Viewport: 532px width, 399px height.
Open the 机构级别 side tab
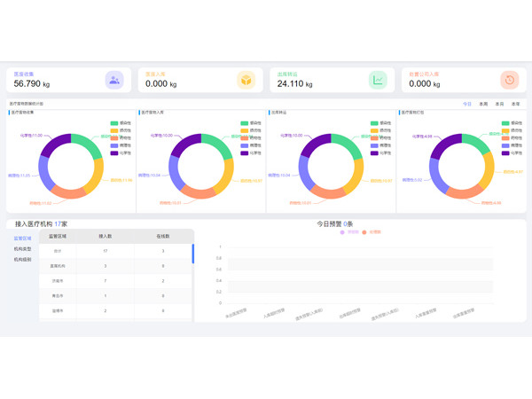click(22, 260)
